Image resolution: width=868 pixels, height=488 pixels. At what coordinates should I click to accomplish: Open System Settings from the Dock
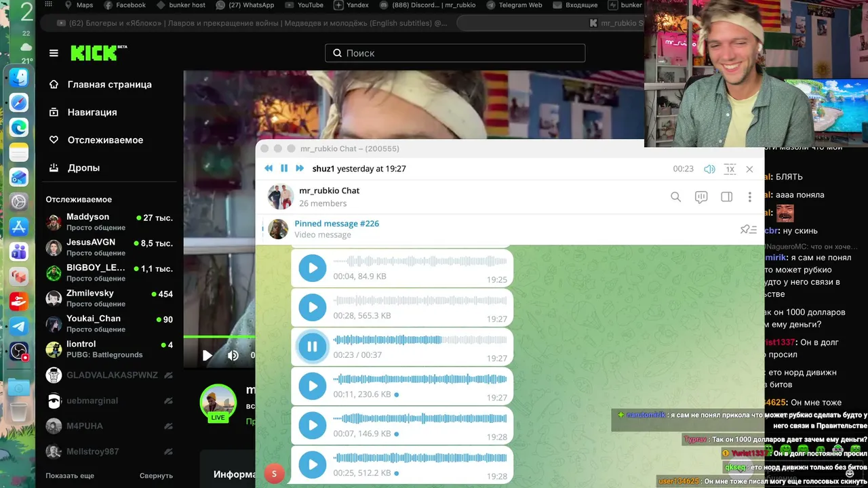point(19,202)
